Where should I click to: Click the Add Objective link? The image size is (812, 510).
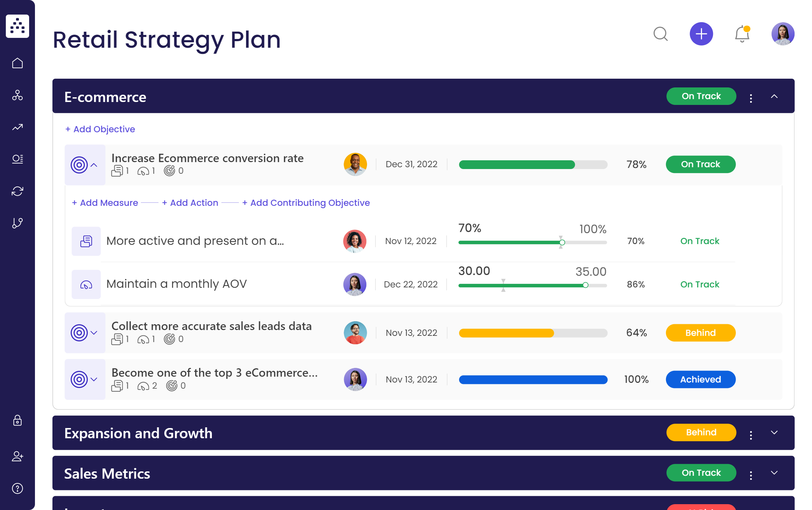tap(100, 129)
